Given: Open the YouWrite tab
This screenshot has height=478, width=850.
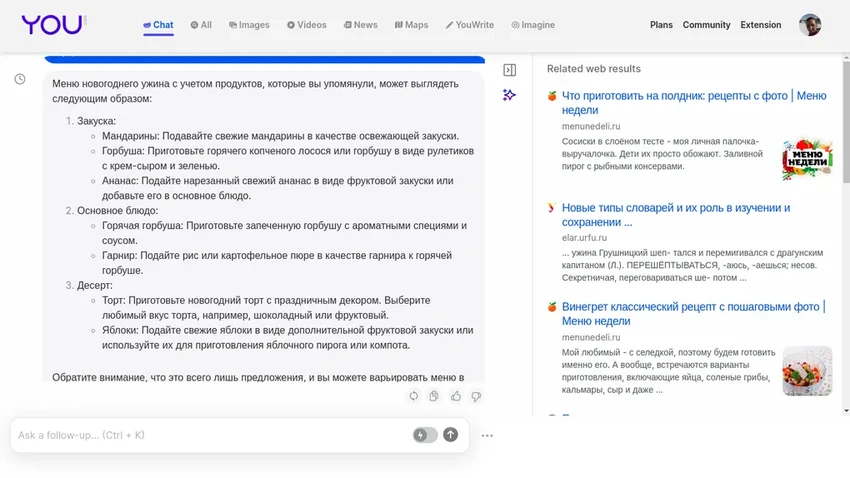Looking at the screenshot, I should (x=470, y=25).
